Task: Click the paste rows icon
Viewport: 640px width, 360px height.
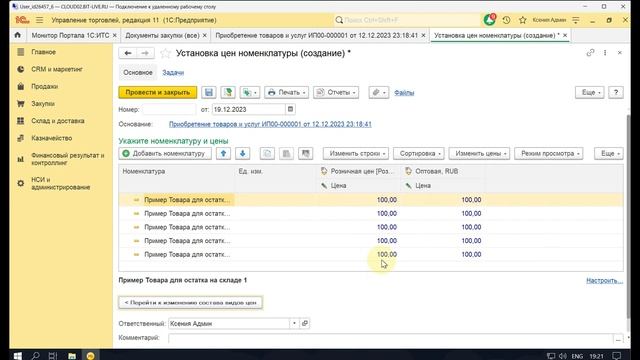Action: [286, 153]
